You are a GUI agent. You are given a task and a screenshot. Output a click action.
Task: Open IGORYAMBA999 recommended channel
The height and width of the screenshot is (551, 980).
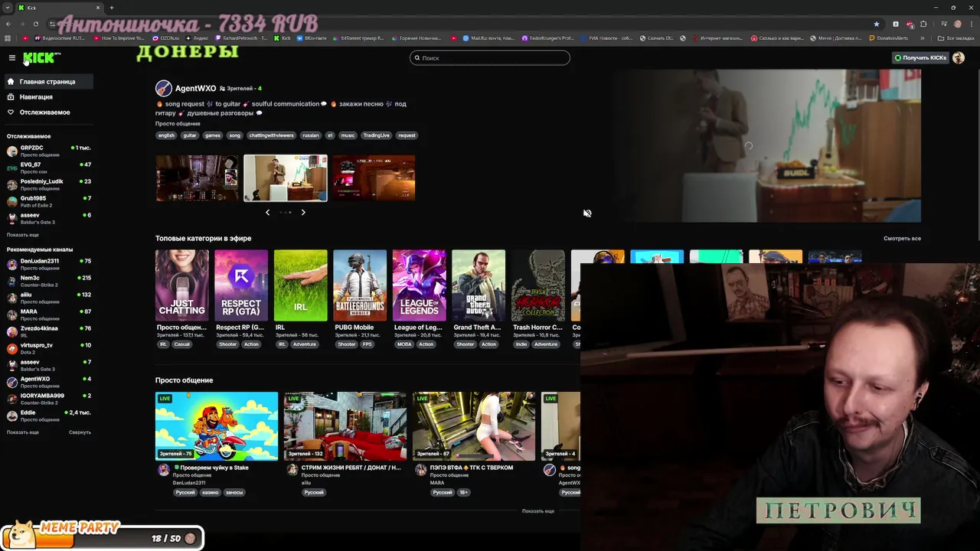tap(48, 399)
